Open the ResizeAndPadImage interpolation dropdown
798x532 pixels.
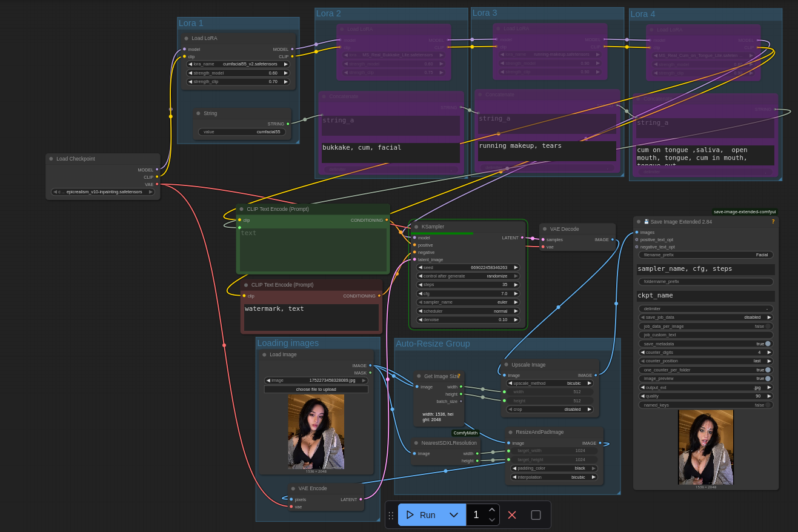(x=554, y=477)
